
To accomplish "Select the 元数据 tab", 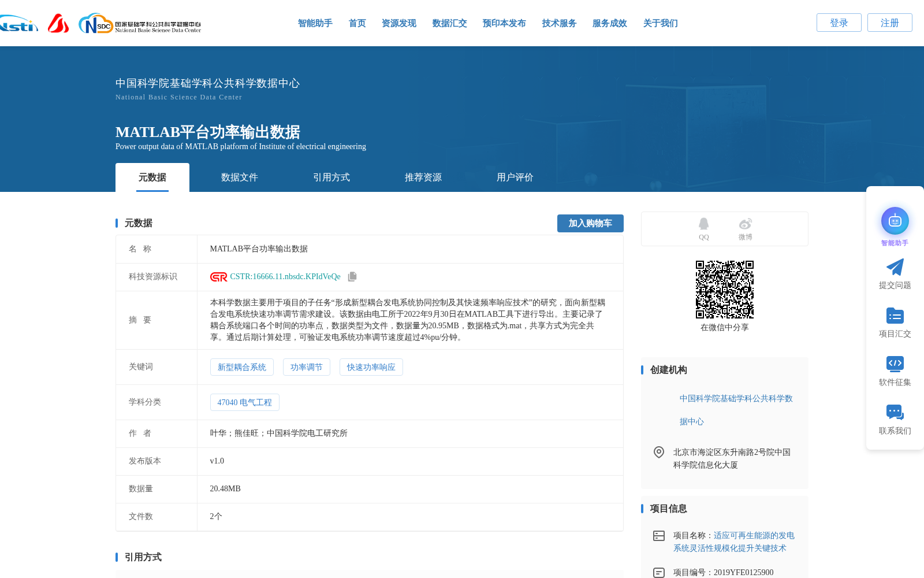I will coord(152,177).
